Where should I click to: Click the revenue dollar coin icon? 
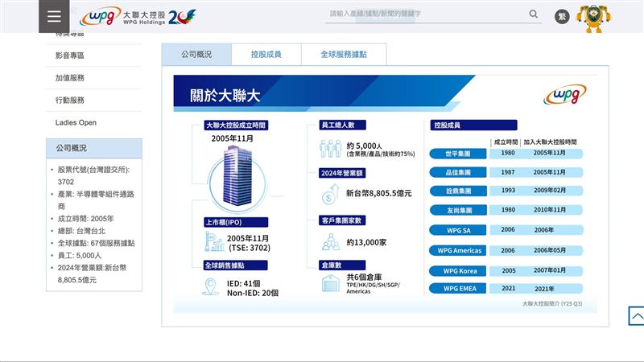pyautogui.click(x=331, y=195)
